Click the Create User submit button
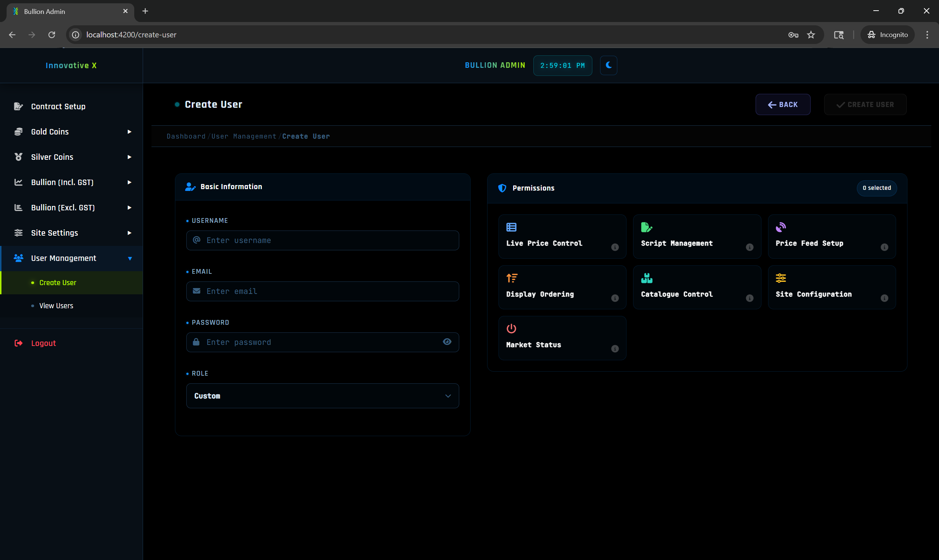939x560 pixels. (865, 104)
